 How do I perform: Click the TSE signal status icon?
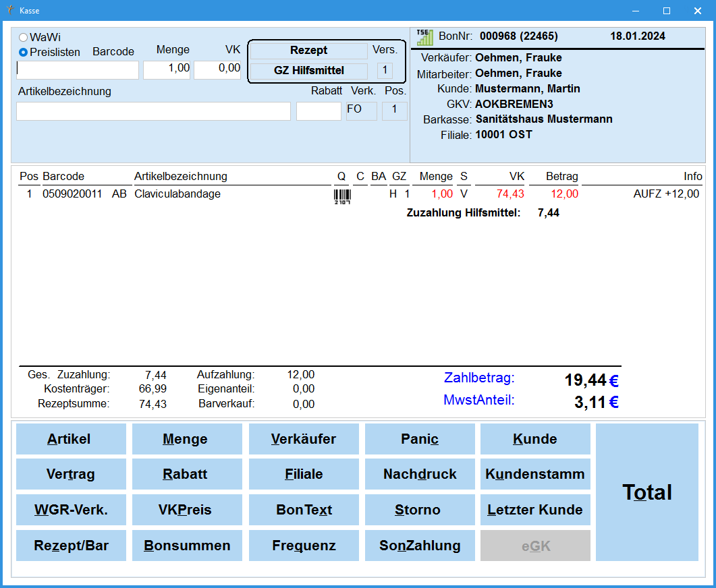coord(424,36)
